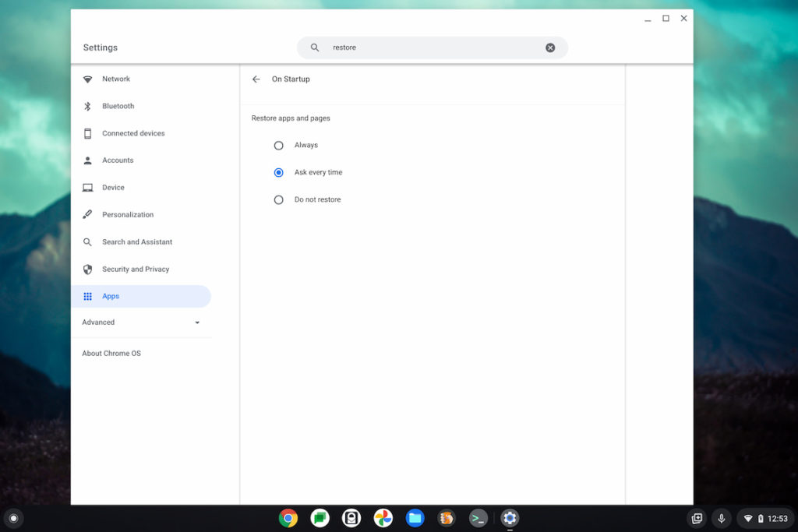
Task: Open the white lock-screen app on the shelf
Action: (351, 518)
